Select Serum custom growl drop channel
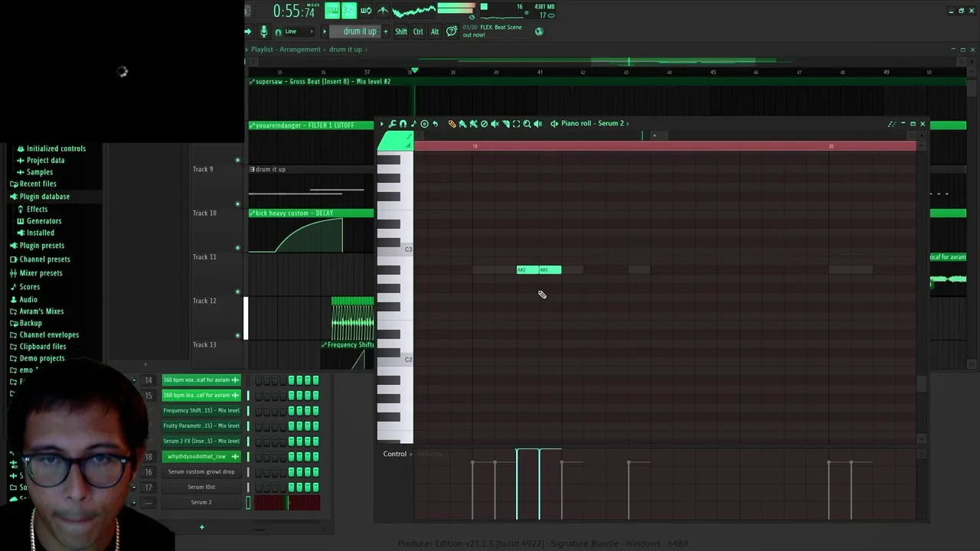The image size is (980, 551). point(201,471)
